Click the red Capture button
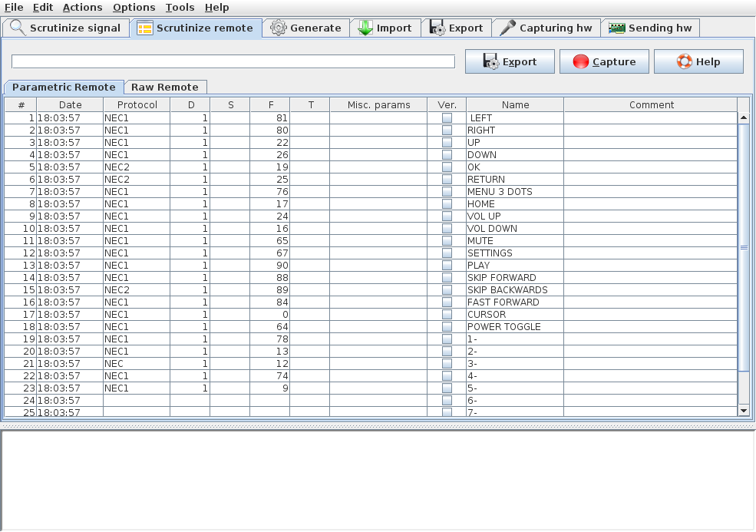The image size is (756, 532). coord(604,61)
